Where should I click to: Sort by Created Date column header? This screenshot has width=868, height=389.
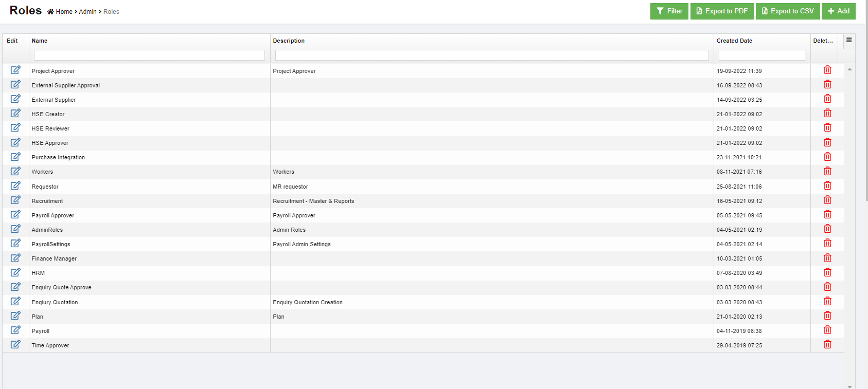coord(734,41)
